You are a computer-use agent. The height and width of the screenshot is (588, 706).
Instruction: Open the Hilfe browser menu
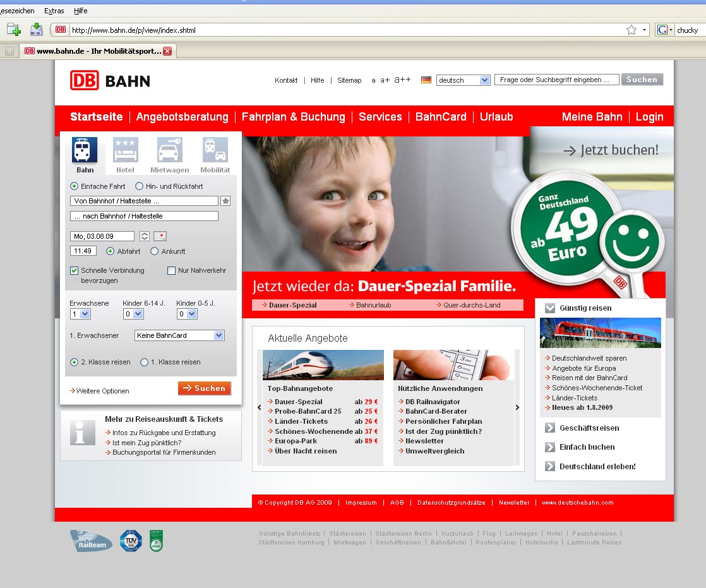point(81,11)
